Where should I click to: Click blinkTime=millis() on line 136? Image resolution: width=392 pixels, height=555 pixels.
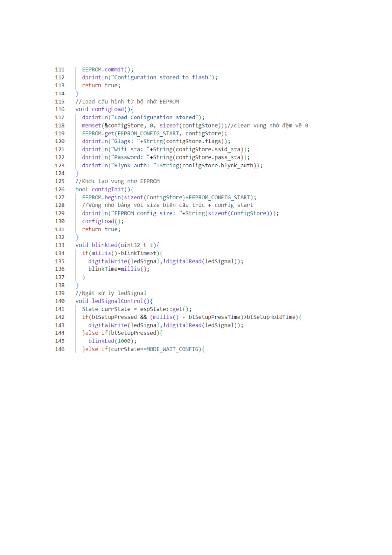click(x=118, y=269)
